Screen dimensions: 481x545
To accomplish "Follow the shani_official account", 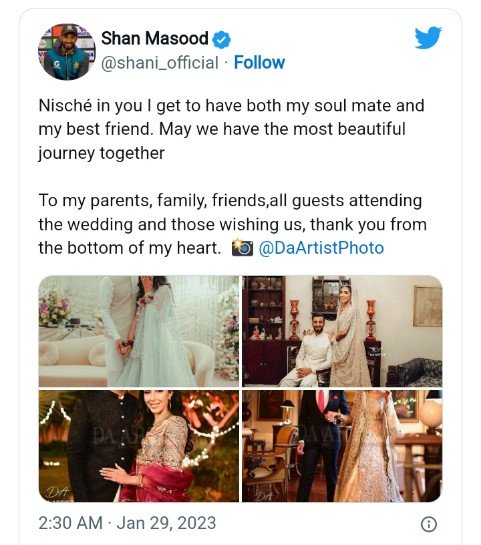I will point(259,63).
